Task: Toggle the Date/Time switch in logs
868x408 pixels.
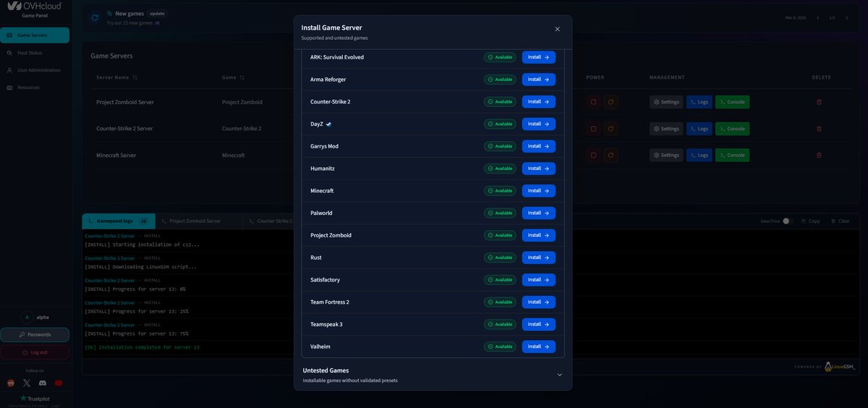Action: [788, 221]
